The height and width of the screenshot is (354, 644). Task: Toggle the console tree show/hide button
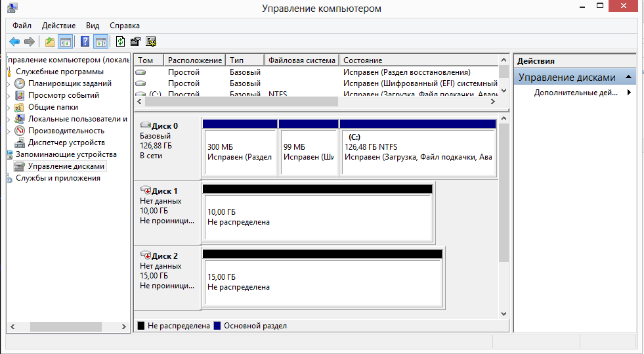point(65,41)
